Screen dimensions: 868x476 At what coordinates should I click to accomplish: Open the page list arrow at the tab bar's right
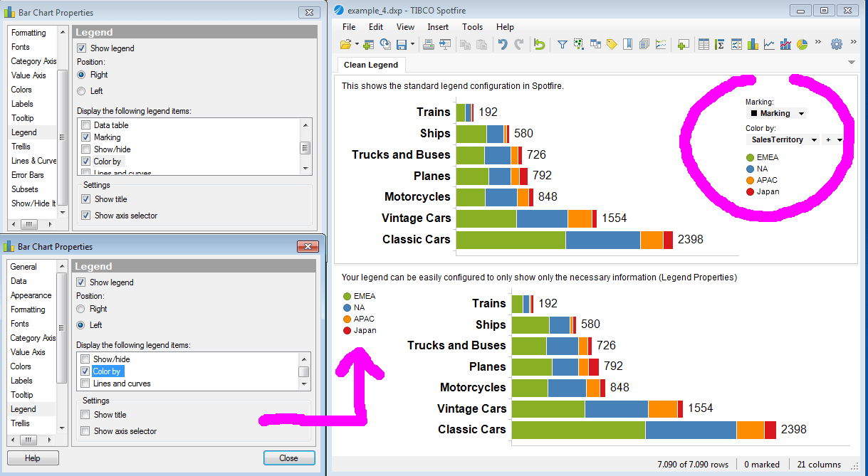pyautogui.click(x=852, y=63)
